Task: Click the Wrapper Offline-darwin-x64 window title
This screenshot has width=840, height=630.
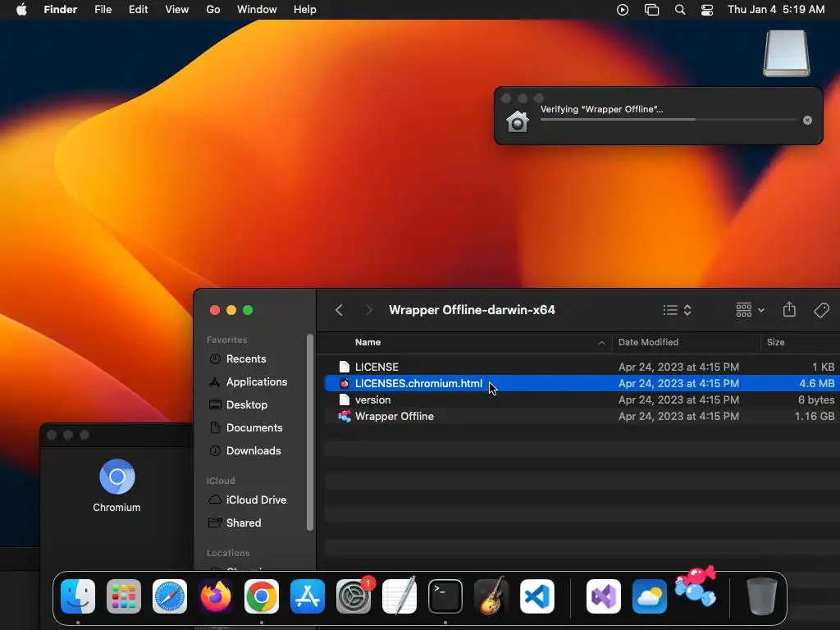Action: click(472, 310)
